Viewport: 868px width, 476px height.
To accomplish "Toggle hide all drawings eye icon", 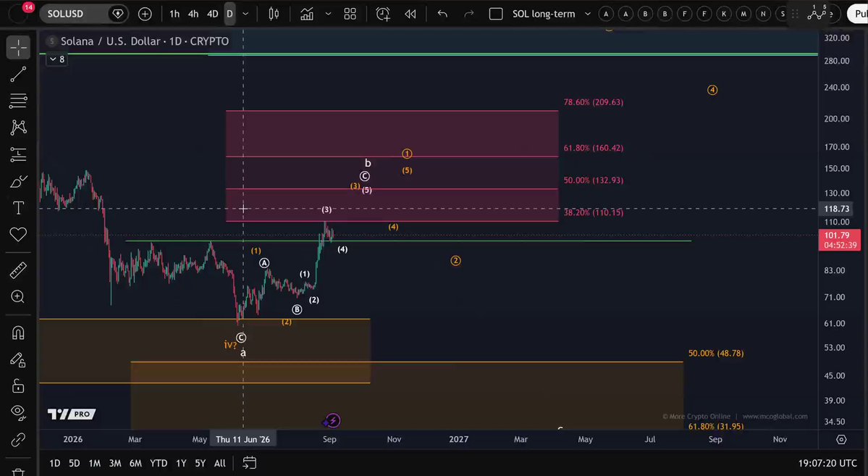I will click(18, 412).
